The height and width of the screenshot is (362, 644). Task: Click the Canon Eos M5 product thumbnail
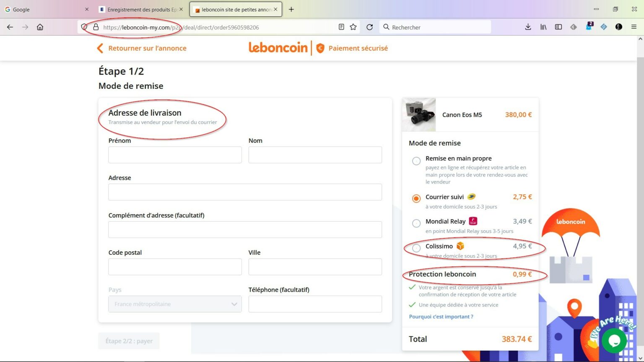tap(419, 115)
